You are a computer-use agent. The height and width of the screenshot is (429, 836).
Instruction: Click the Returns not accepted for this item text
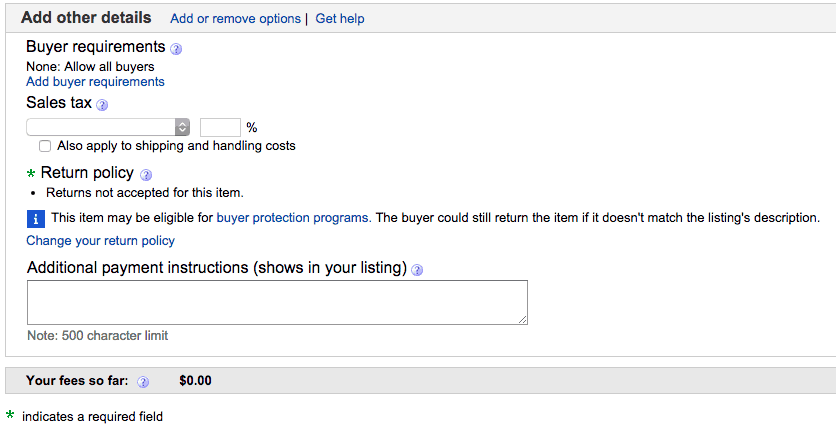pyautogui.click(x=144, y=193)
